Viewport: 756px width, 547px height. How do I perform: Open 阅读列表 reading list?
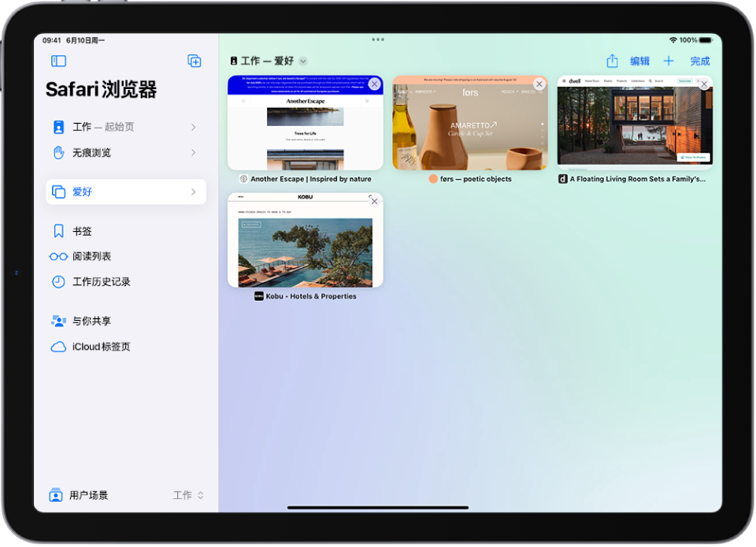click(x=126, y=256)
